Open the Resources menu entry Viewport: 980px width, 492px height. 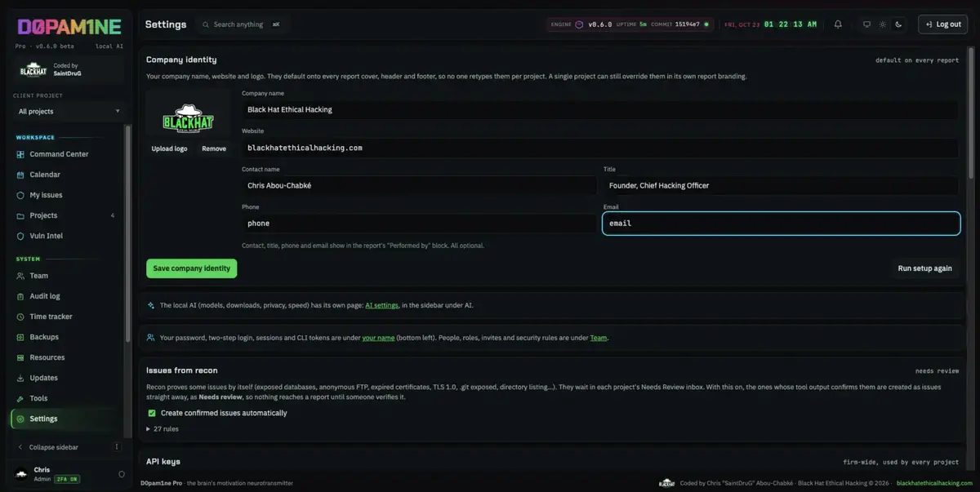pos(65,357)
